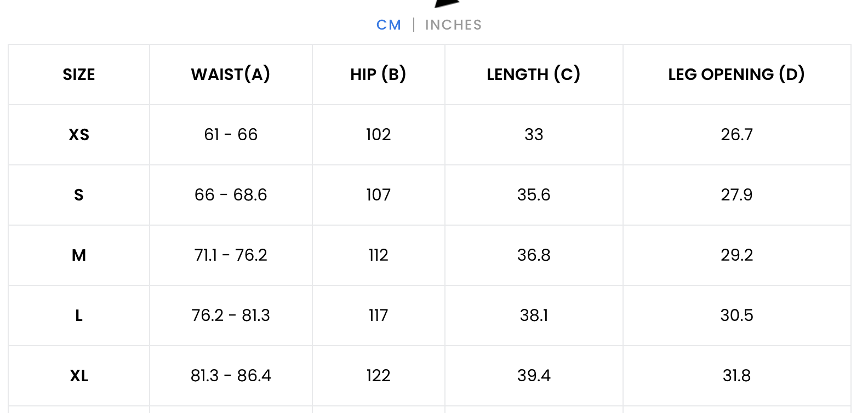Click hip value 107
The width and height of the screenshot is (868, 413).
point(378,195)
